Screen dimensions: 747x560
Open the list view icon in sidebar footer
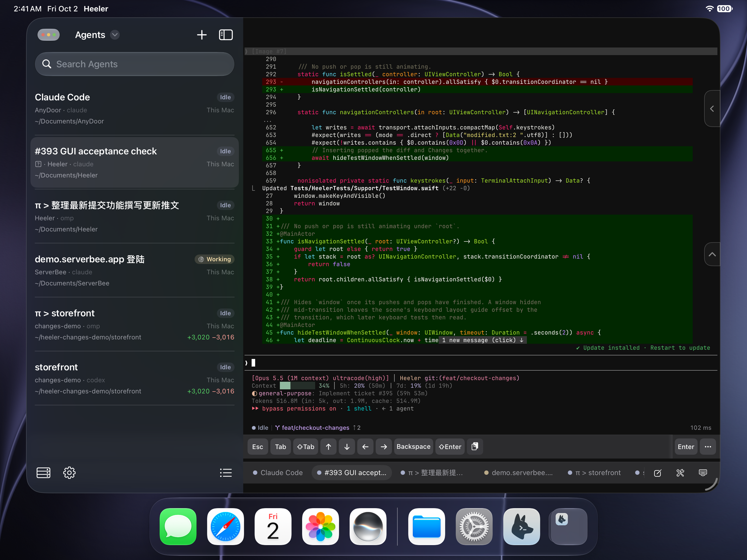point(226,473)
